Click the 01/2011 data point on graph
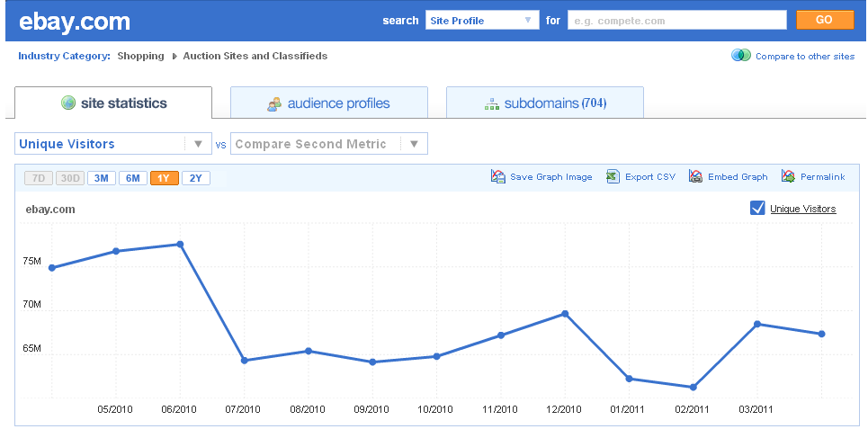Image resolution: width=868 pixels, height=429 pixels. pyautogui.click(x=630, y=379)
